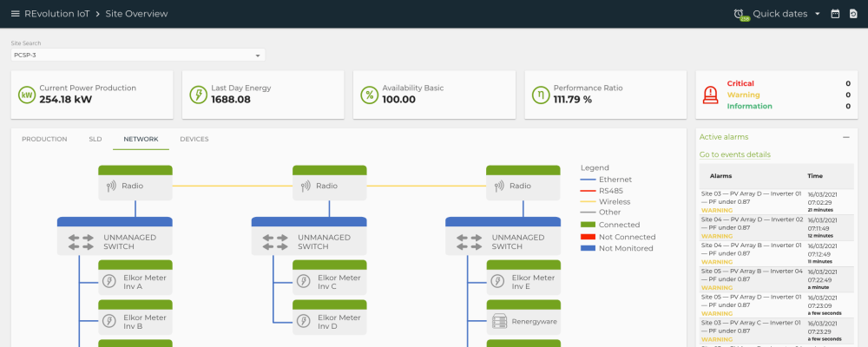Select the middle Unmanaged Switch arrows icon
This screenshot has height=347, width=868.
(x=276, y=242)
